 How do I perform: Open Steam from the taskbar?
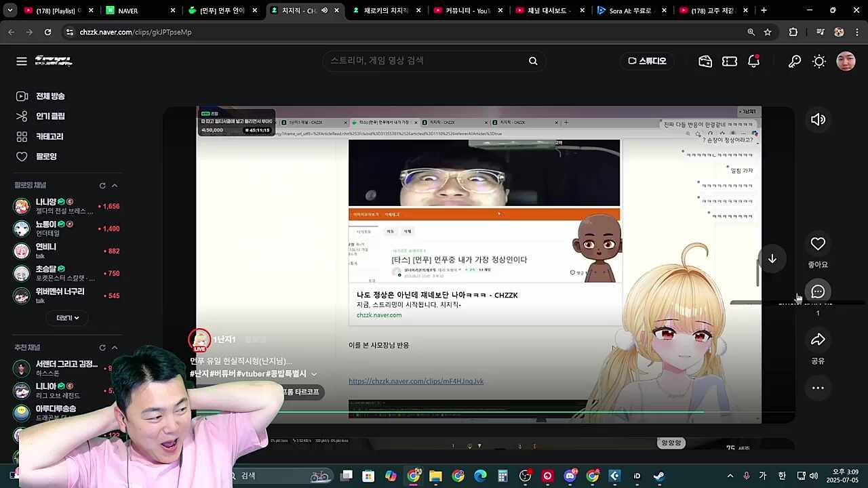(x=658, y=476)
